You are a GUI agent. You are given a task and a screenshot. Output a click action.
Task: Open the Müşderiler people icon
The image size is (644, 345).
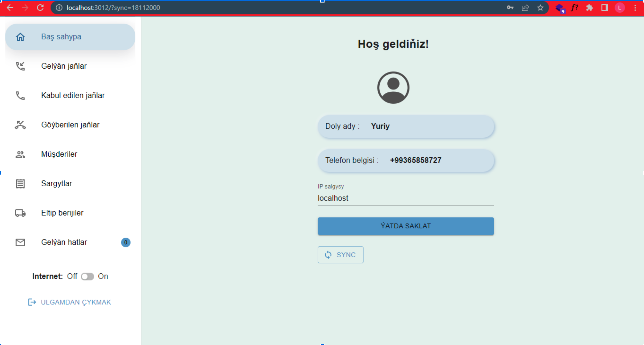click(20, 154)
